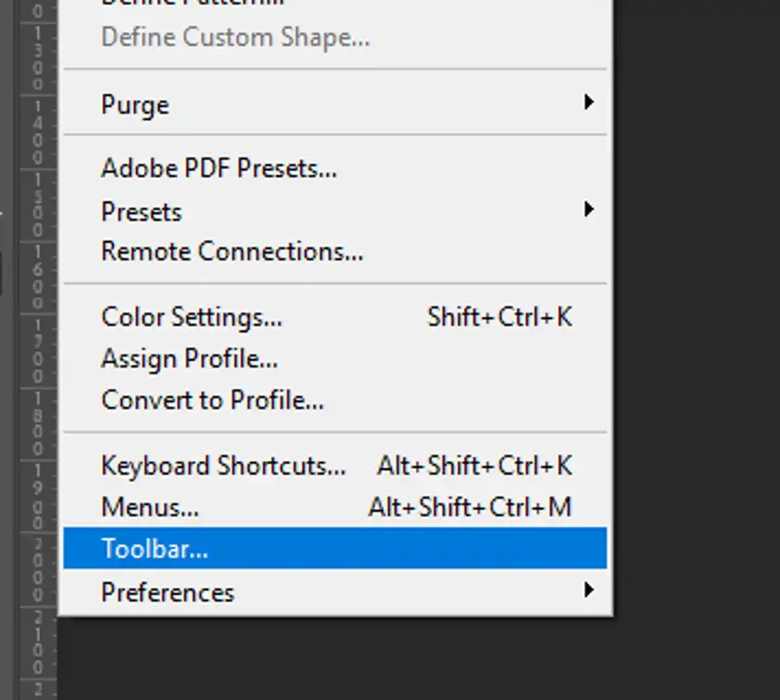Image resolution: width=780 pixels, height=700 pixels.
Task: Click the dark canvas beside the menu
Action: pos(697,348)
